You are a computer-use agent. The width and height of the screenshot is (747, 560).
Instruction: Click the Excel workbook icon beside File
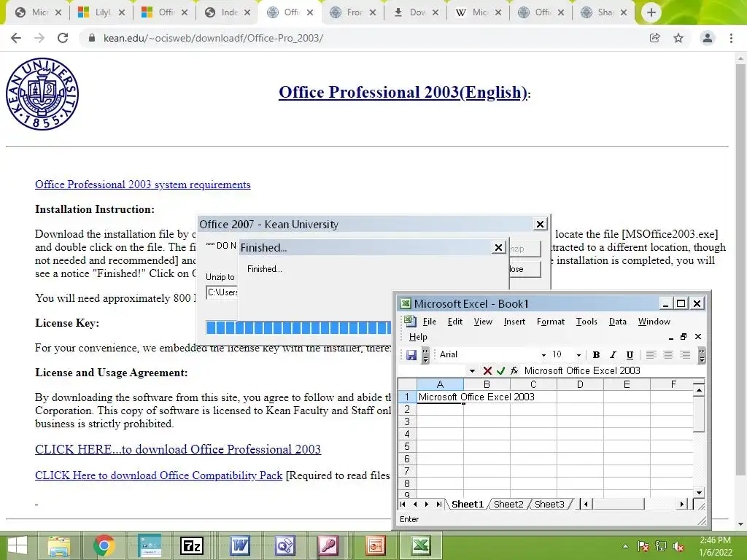coord(410,322)
